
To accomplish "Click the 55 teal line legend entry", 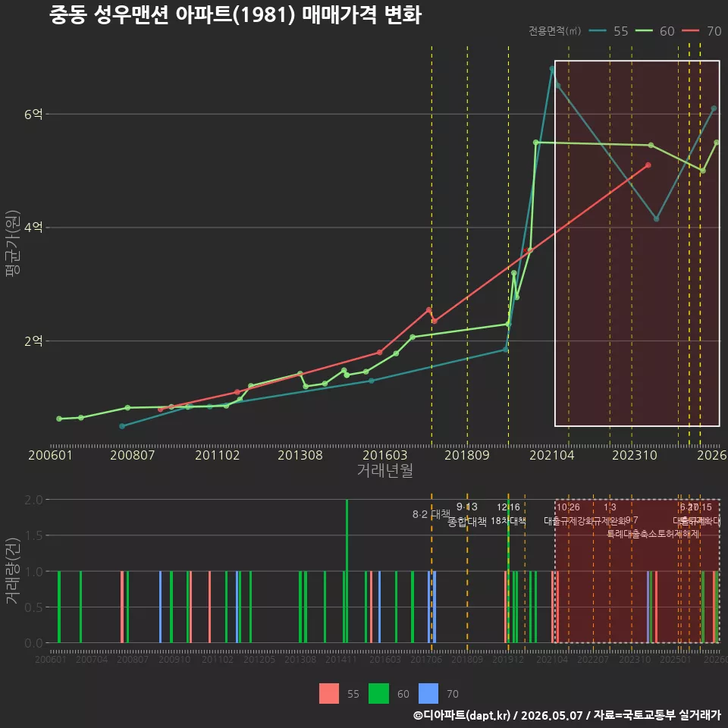I will click(x=609, y=31).
